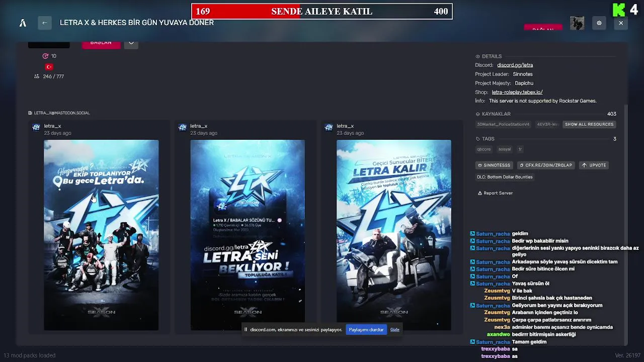644x362 pixels.
Task: Click the LETRA_X@MASTODON.SOCIAL feed label
Action: point(59,113)
